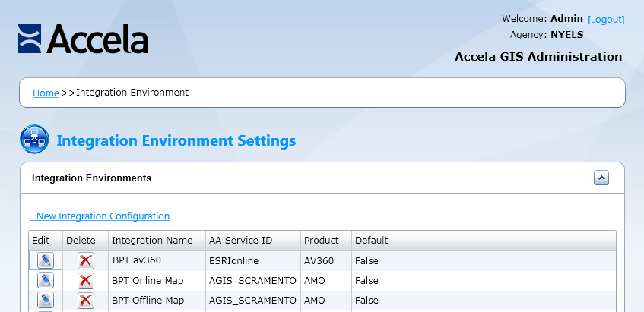
Task: Collapse the Integration Environments panel
Action: pos(601,178)
